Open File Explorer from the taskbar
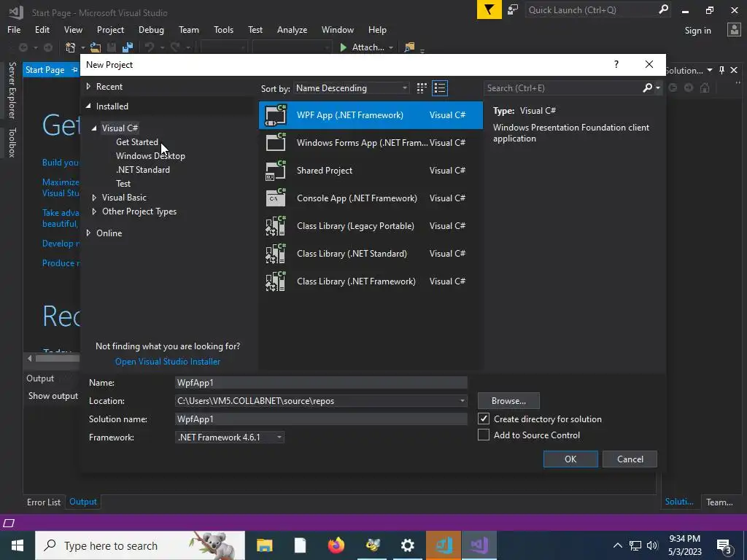This screenshot has height=560, width=747. (264, 545)
